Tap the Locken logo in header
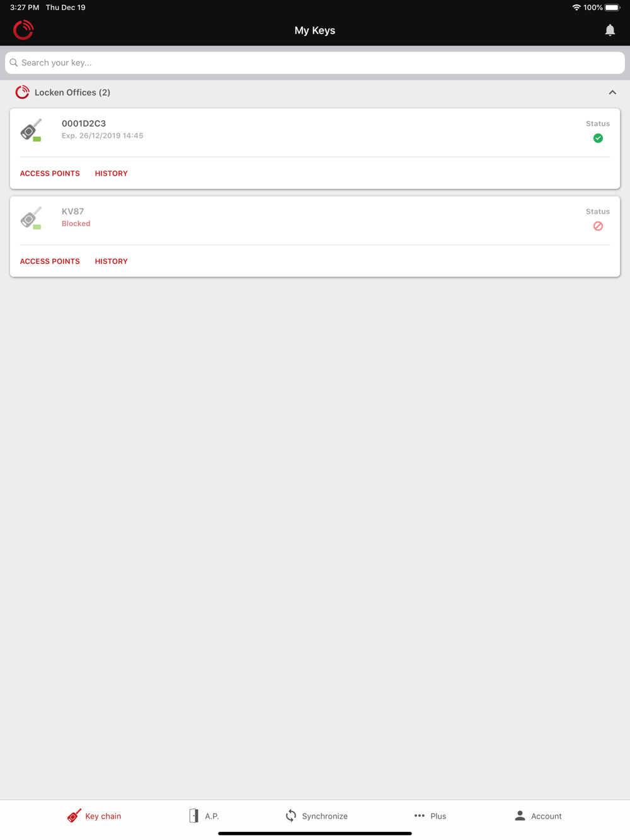The height and width of the screenshot is (840, 630). (23, 30)
